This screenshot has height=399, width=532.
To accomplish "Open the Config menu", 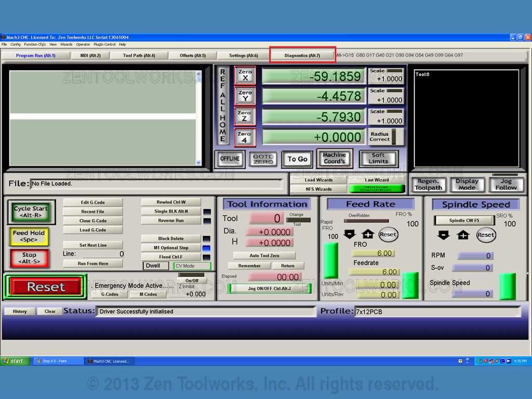I will click(x=16, y=45).
